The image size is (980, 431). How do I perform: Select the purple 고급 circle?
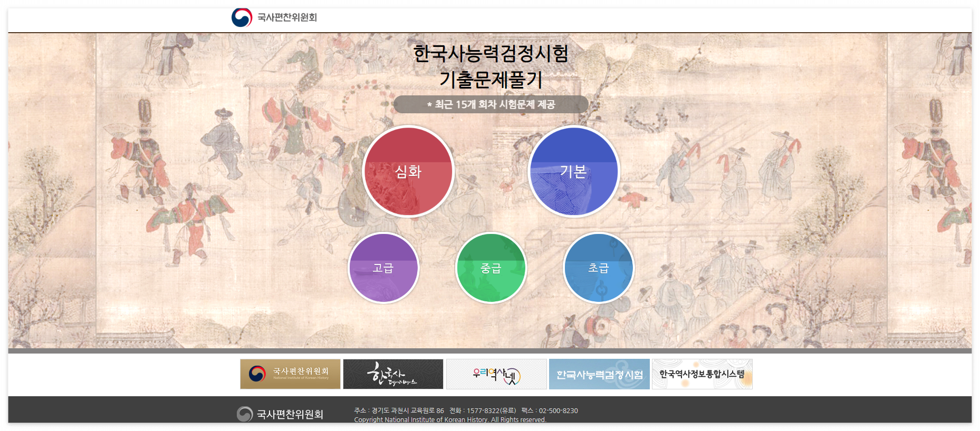tap(383, 268)
